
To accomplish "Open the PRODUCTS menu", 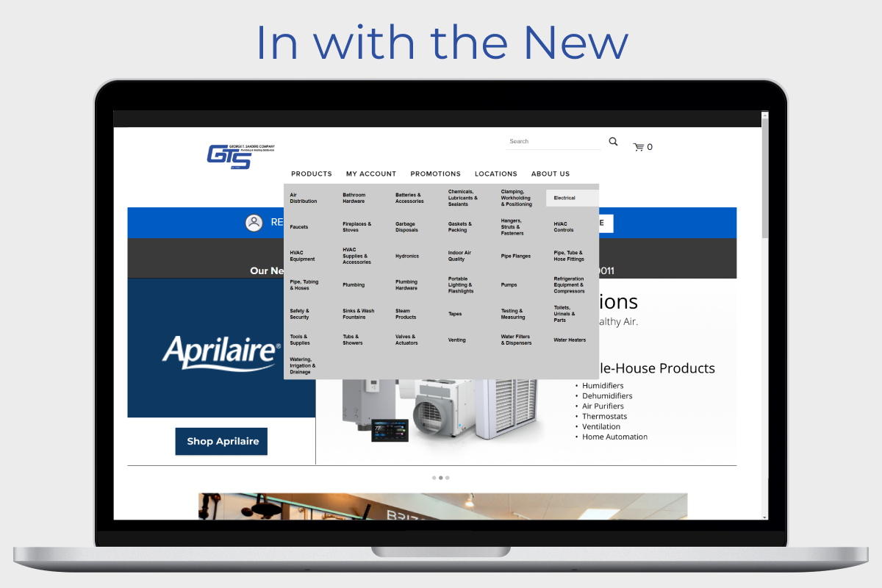I will click(x=312, y=174).
